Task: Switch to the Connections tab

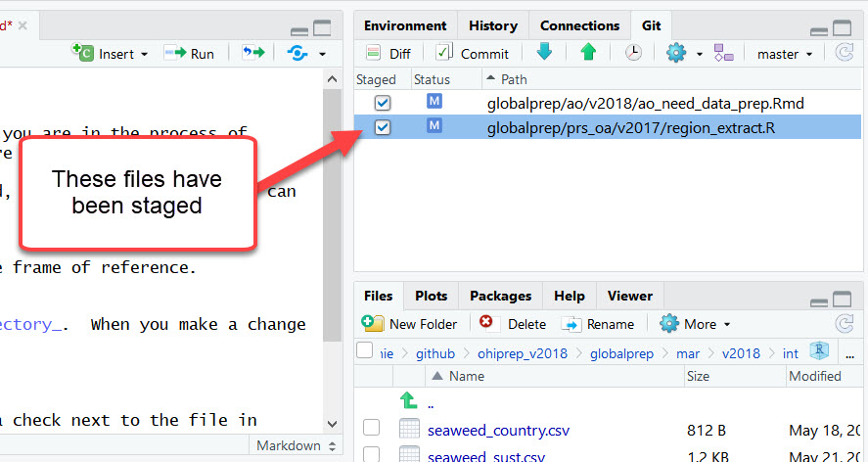Action: click(579, 26)
